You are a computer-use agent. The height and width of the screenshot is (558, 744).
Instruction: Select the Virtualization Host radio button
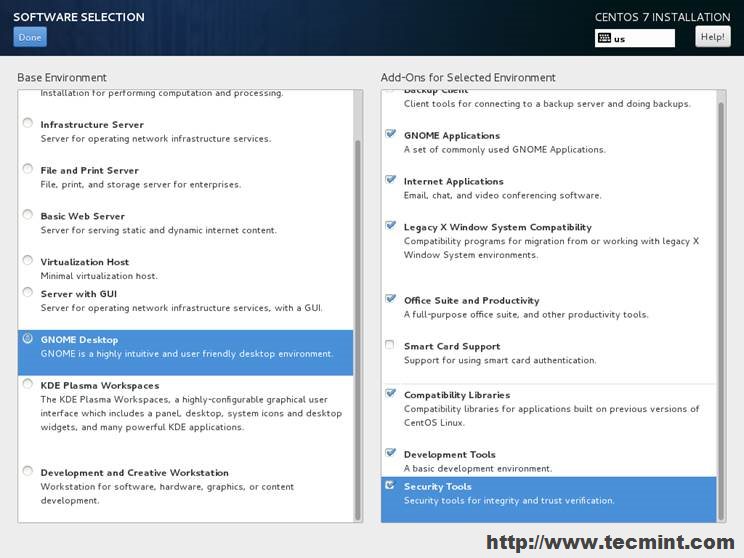(28, 260)
